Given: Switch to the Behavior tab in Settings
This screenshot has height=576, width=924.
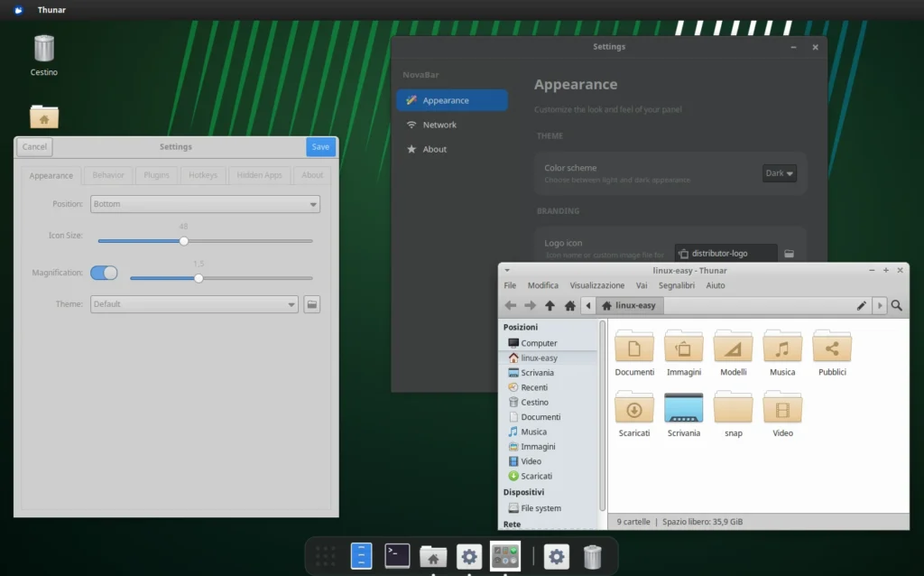Looking at the screenshot, I should 107,175.
